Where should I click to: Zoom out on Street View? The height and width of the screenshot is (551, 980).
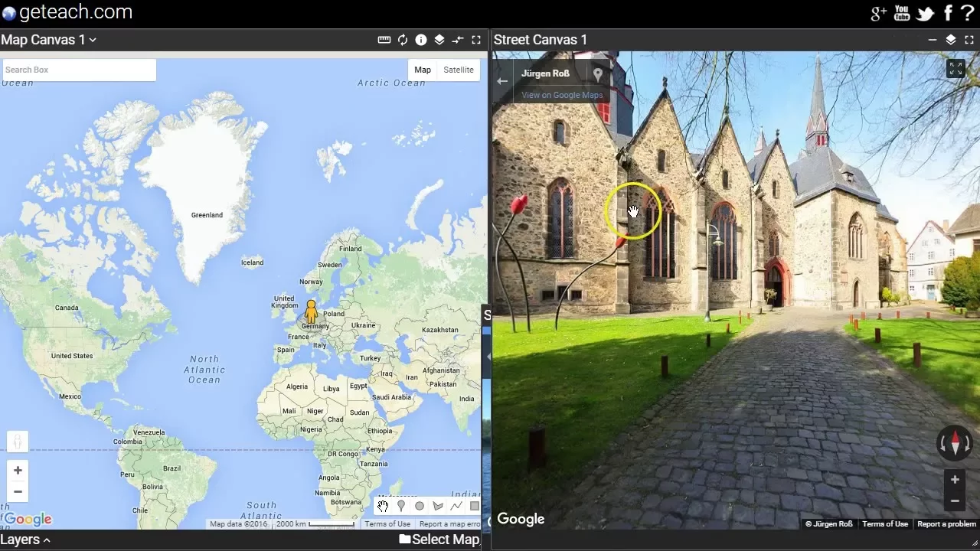[x=955, y=501]
